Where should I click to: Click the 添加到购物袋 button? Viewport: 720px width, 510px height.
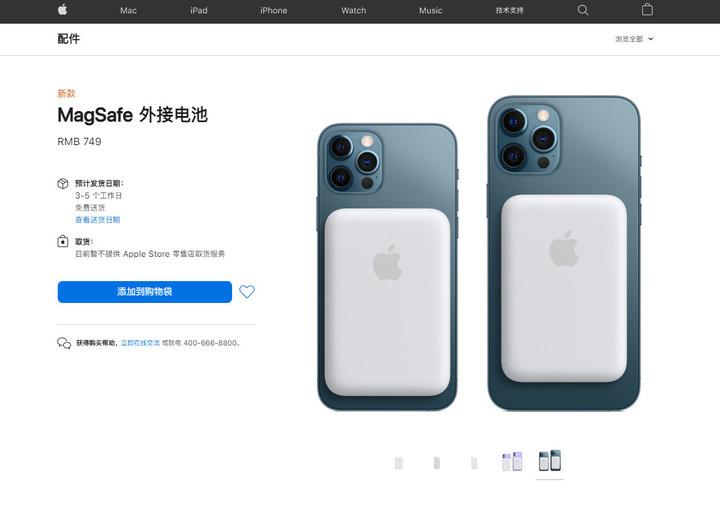tap(145, 292)
